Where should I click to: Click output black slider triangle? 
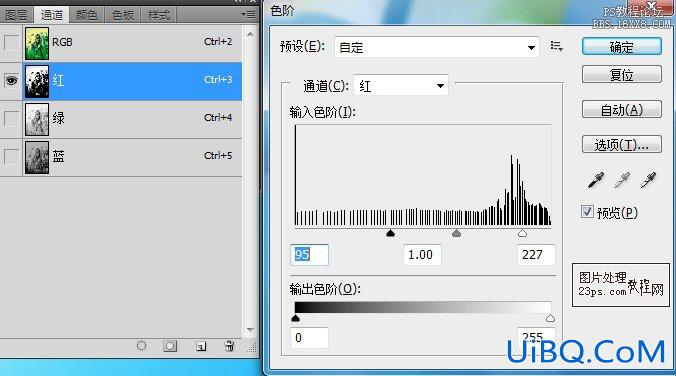(x=295, y=318)
